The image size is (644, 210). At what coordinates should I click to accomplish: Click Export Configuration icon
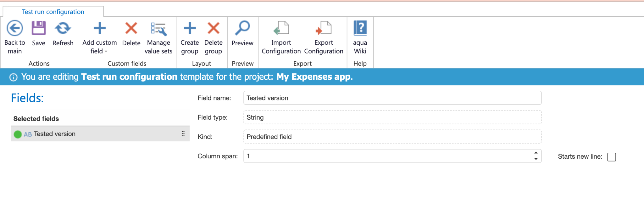(324, 28)
